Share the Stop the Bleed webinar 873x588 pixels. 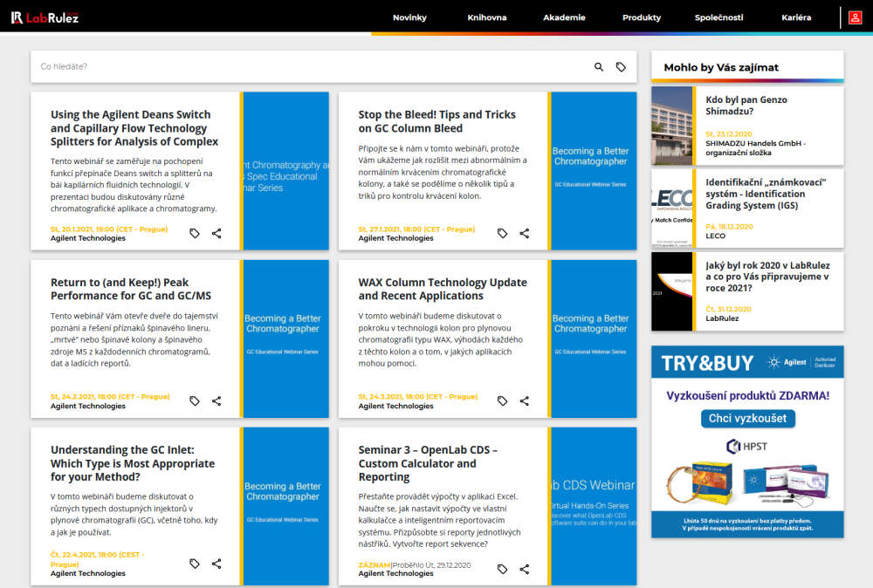click(525, 234)
